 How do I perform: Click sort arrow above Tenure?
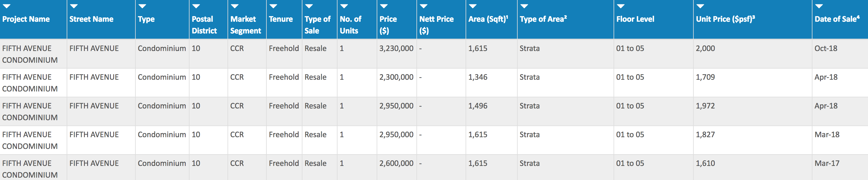pos(273,6)
